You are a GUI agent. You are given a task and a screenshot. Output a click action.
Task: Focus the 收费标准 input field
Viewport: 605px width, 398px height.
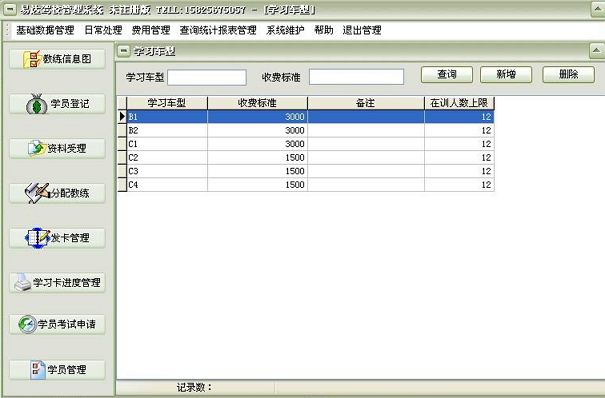point(357,77)
